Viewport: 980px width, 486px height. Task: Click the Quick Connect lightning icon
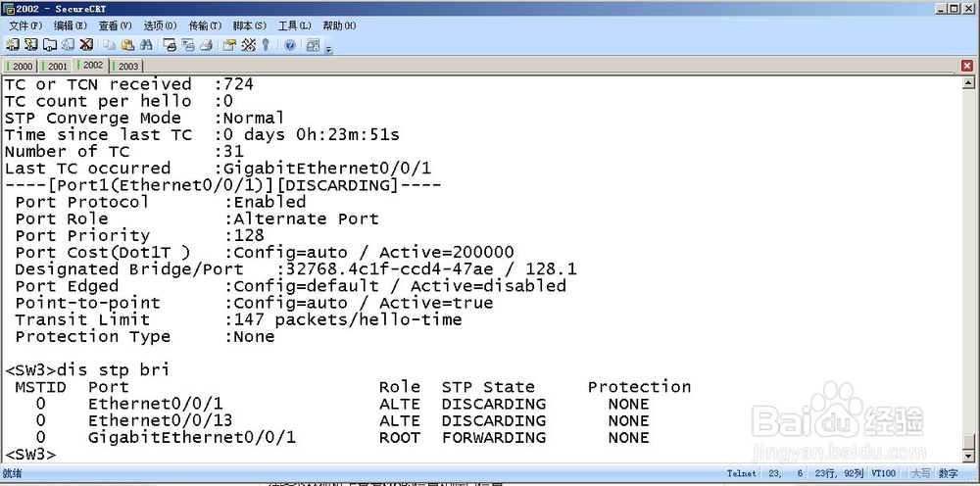31,45
